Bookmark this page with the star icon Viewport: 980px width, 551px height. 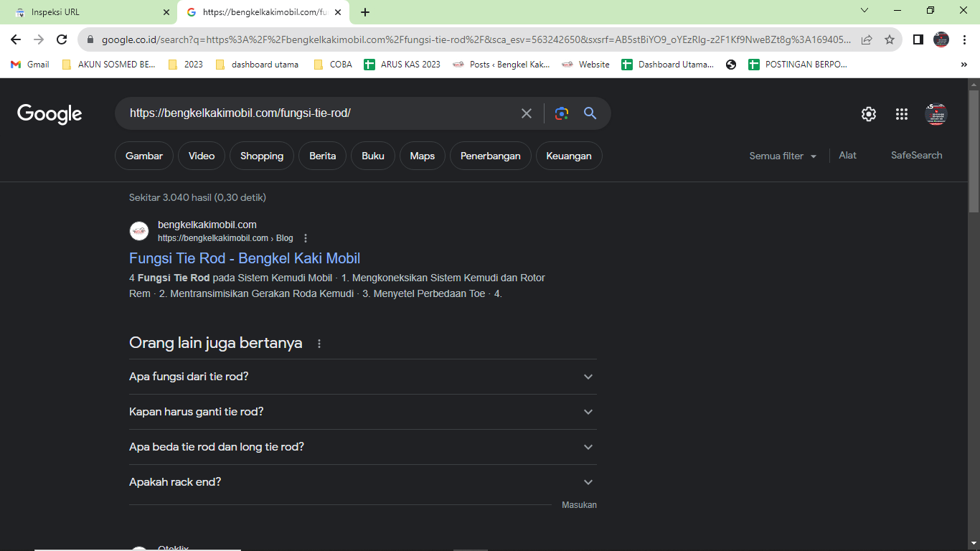pos(890,39)
